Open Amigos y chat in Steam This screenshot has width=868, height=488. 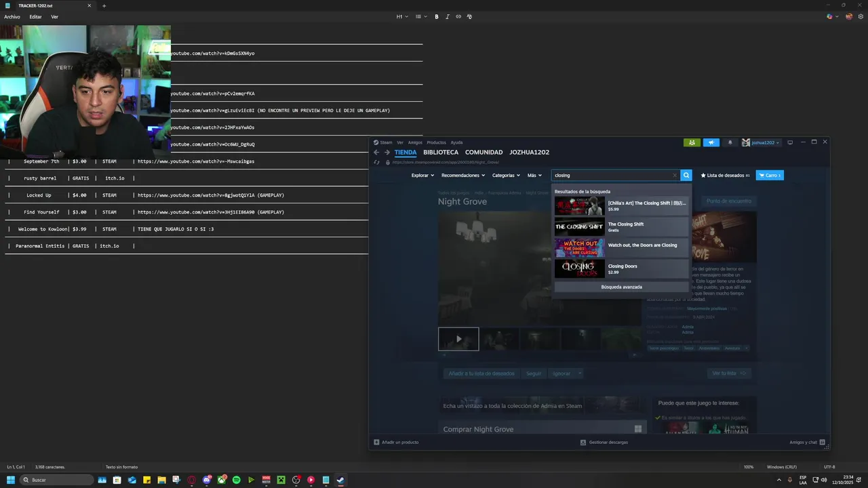coord(807,443)
